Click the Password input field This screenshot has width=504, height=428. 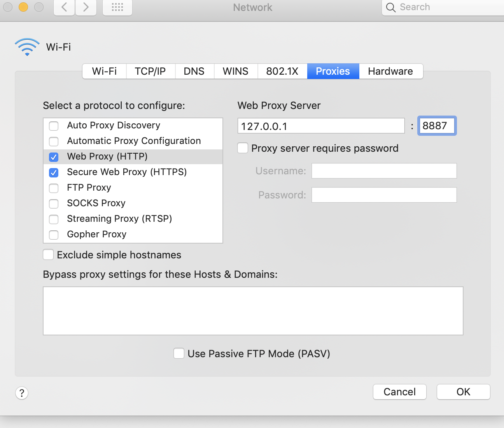[384, 195]
